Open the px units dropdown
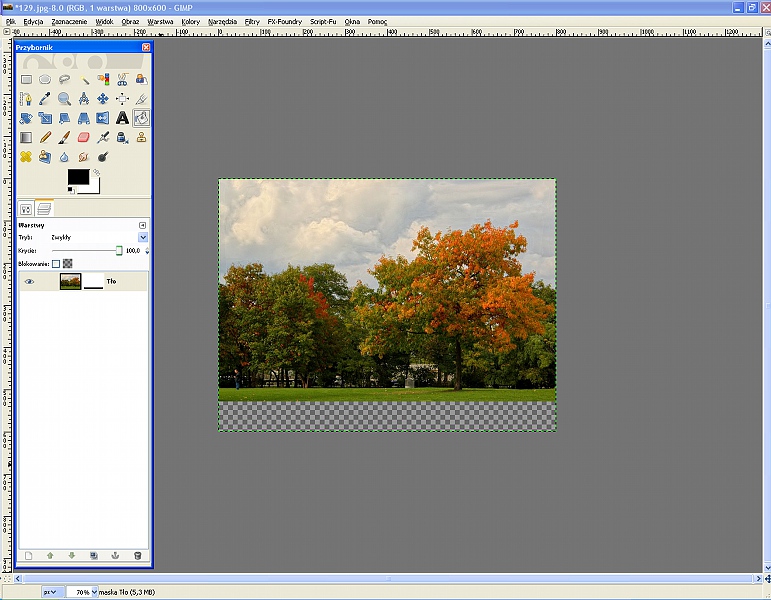The width and height of the screenshot is (771, 600). tap(50, 592)
